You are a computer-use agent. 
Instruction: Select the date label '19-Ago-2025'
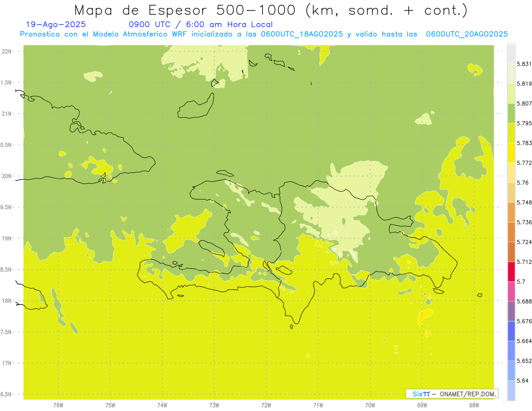click(56, 24)
